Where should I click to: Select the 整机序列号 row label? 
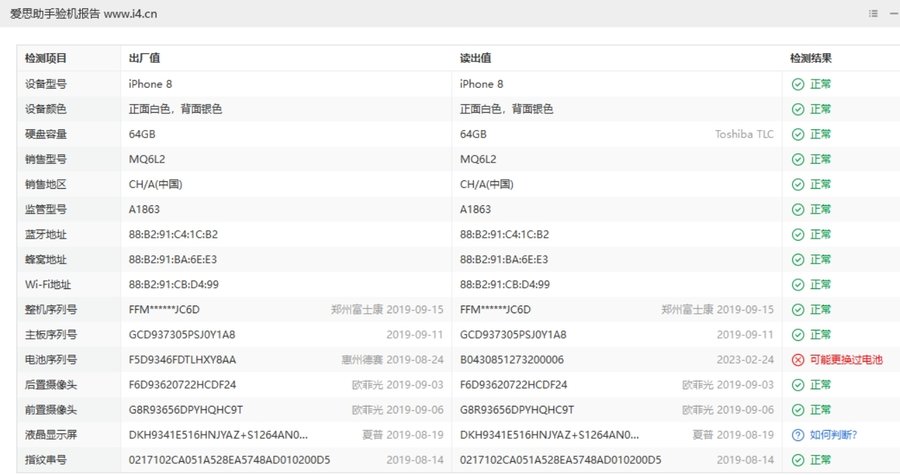51,310
